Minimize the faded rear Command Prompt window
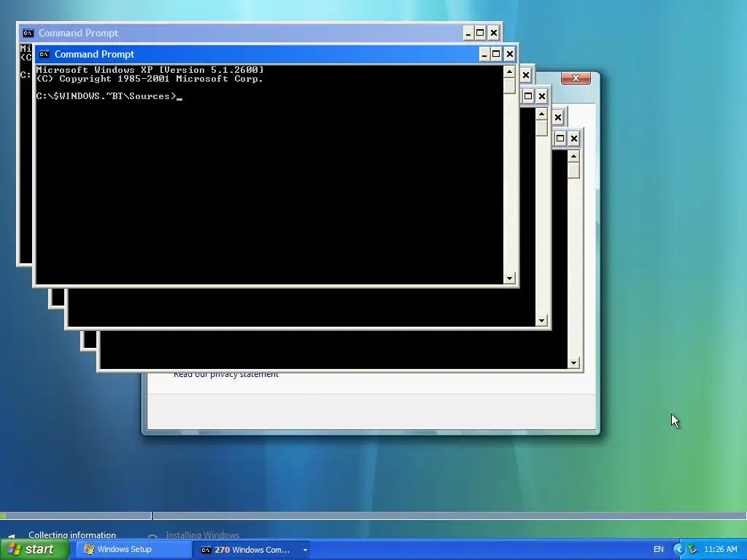Image resolution: width=747 pixels, height=560 pixels. click(x=468, y=34)
